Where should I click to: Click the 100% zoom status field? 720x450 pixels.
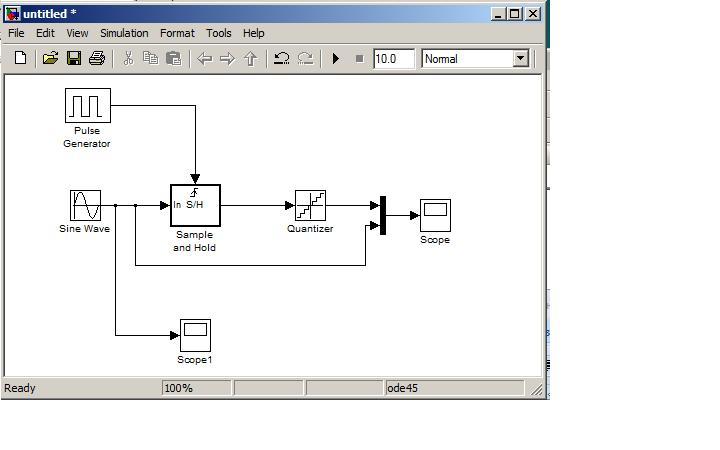point(197,388)
